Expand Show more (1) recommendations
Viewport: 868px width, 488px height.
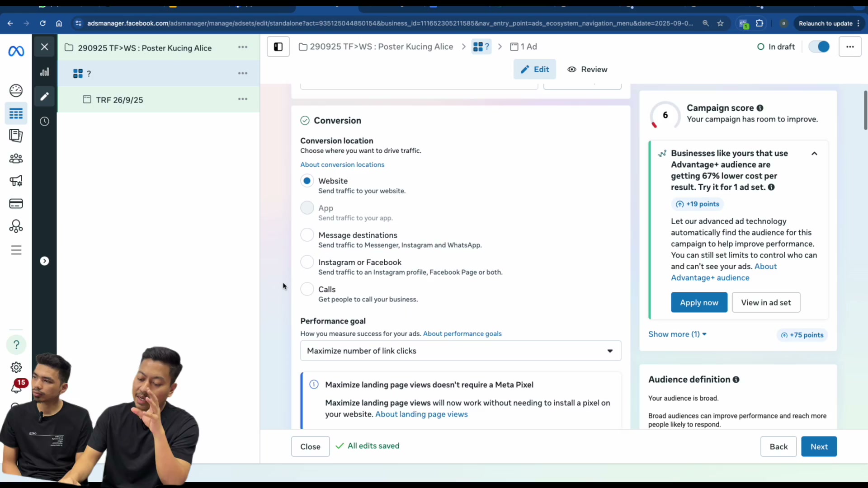677,334
